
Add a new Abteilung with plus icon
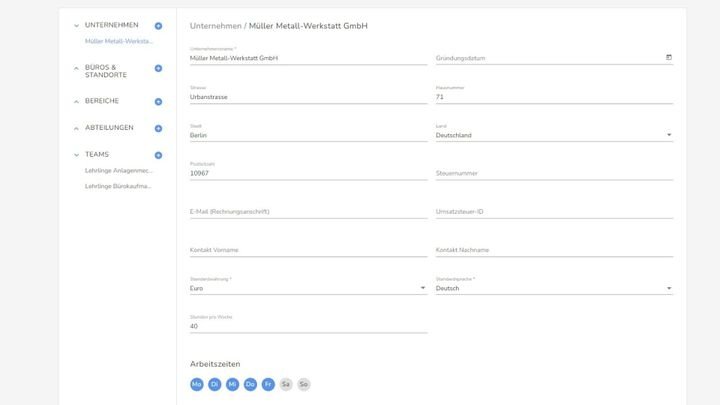[x=158, y=129]
